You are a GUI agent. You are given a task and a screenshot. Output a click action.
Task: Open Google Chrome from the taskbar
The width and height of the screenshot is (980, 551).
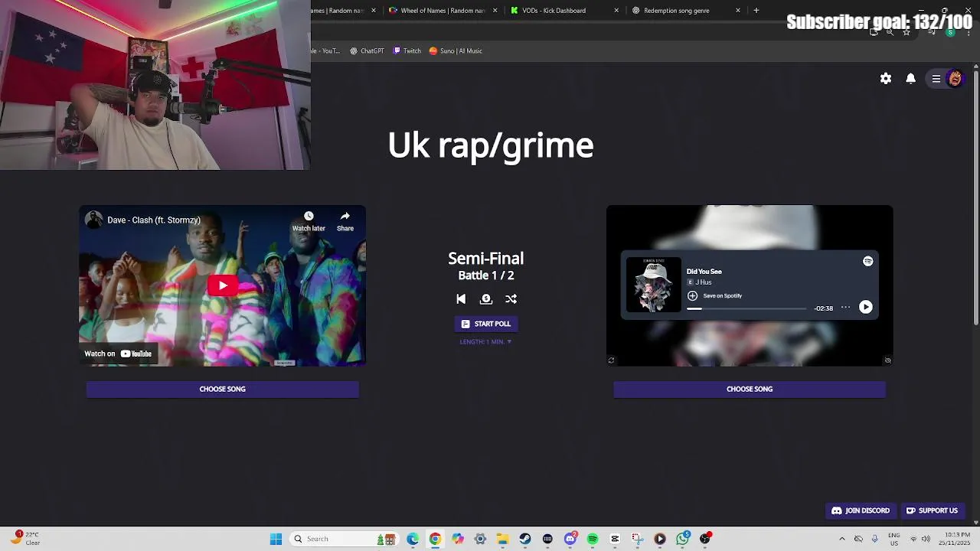point(435,539)
